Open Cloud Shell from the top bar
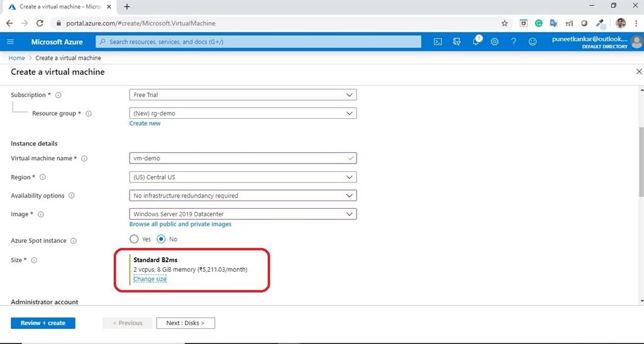This screenshot has width=644, height=344. [x=438, y=42]
